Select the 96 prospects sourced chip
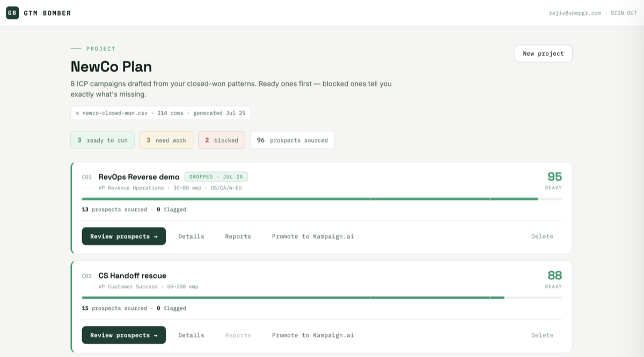The height and width of the screenshot is (357, 644). (x=292, y=140)
